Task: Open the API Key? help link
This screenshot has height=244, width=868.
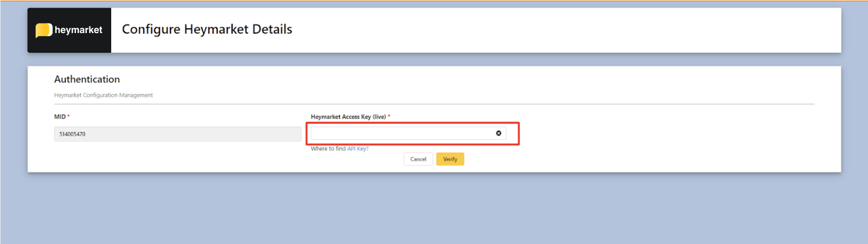Action: pos(358,148)
